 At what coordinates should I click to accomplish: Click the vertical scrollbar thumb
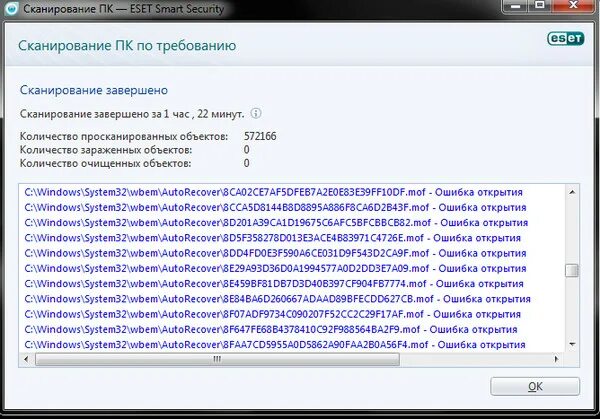572,271
